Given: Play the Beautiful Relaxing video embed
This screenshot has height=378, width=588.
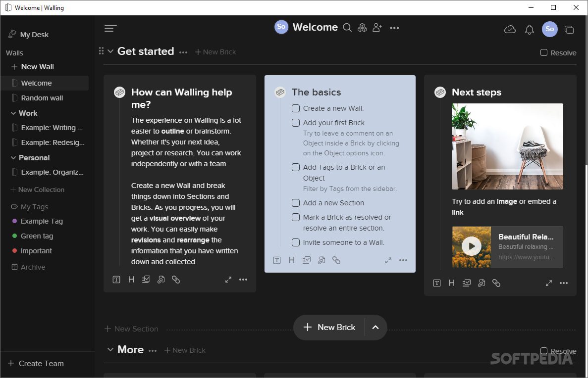Looking at the screenshot, I should 472,246.
